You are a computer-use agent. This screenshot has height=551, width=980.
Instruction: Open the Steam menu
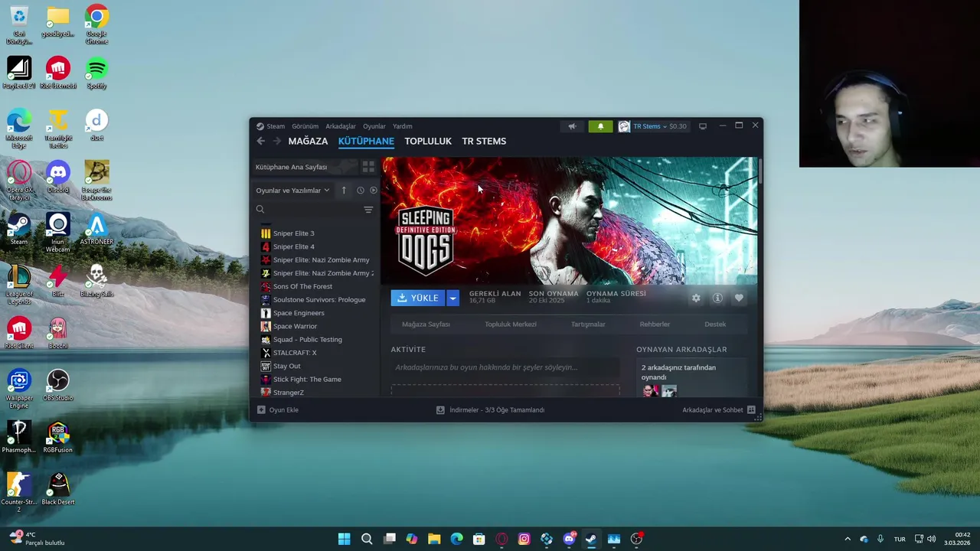[276, 126]
